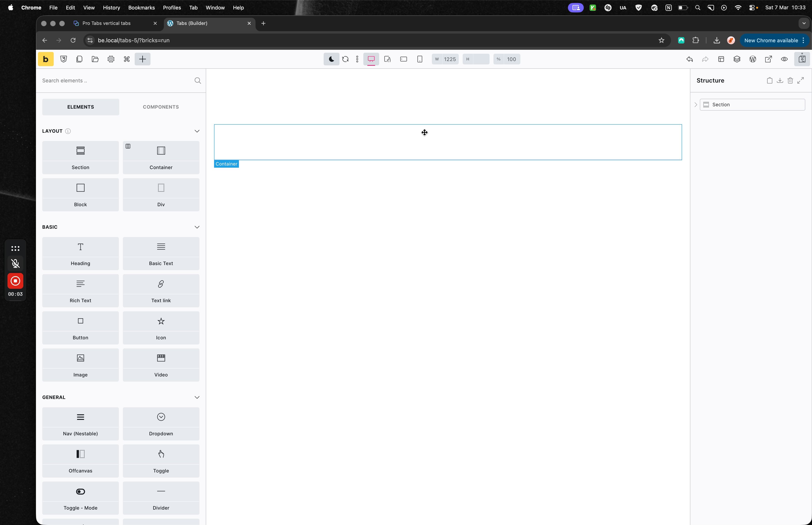Open the revisions layers icon
This screenshot has width=812, height=525.
pyautogui.click(x=737, y=59)
